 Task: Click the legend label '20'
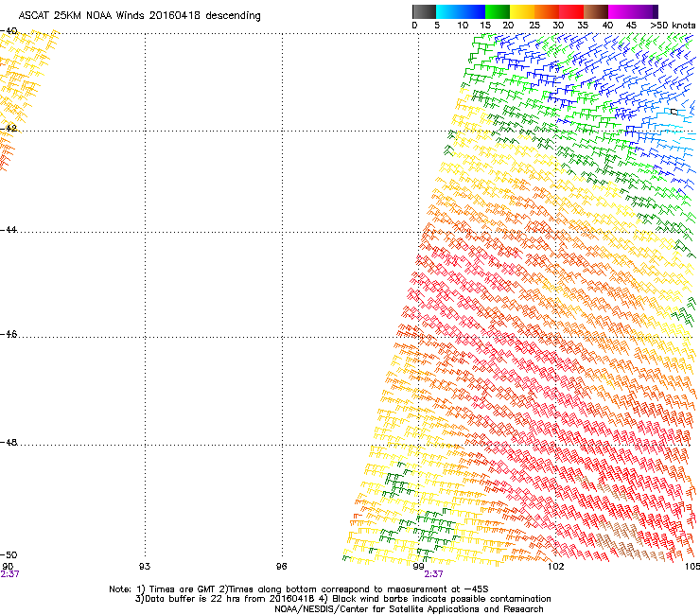coord(508,26)
